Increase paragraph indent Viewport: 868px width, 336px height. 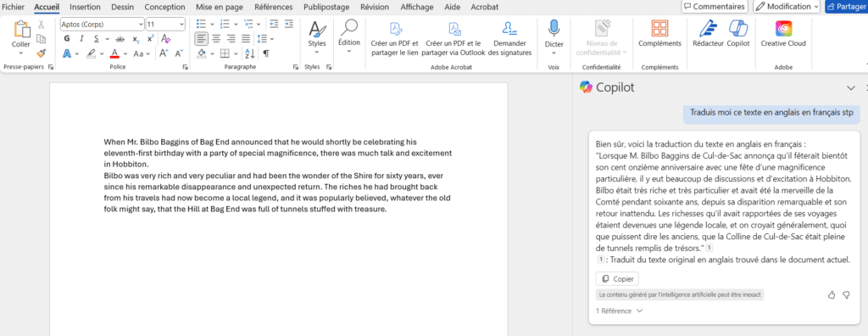(288, 24)
